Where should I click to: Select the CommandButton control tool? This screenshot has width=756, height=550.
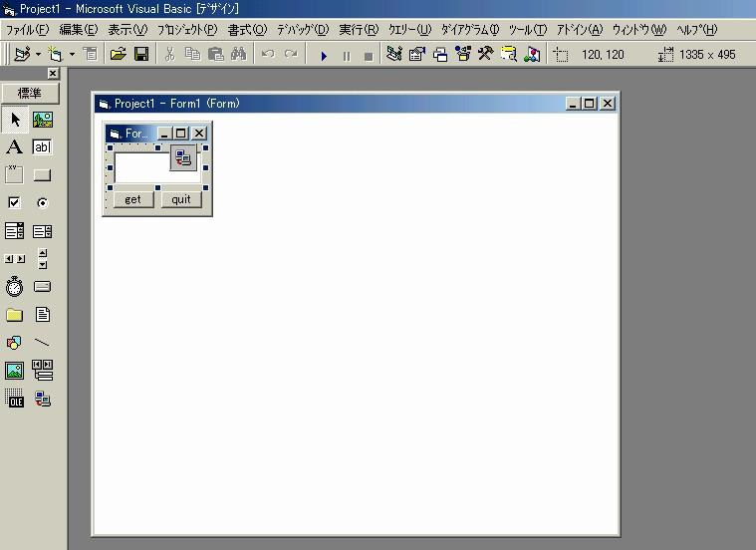point(42,174)
